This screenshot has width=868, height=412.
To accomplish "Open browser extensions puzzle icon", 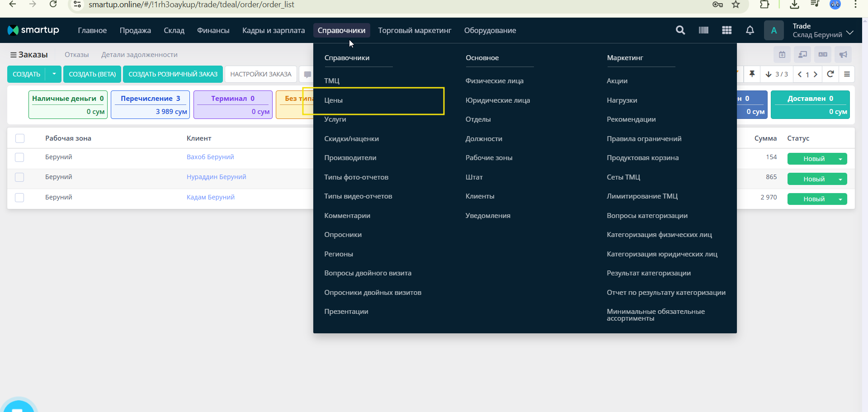I will (764, 5).
